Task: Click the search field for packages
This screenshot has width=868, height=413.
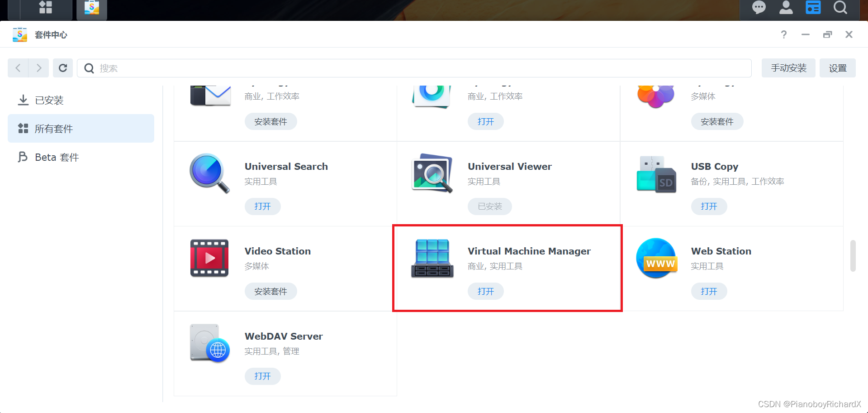Action: pyautogui.click(x=414, y=68)
